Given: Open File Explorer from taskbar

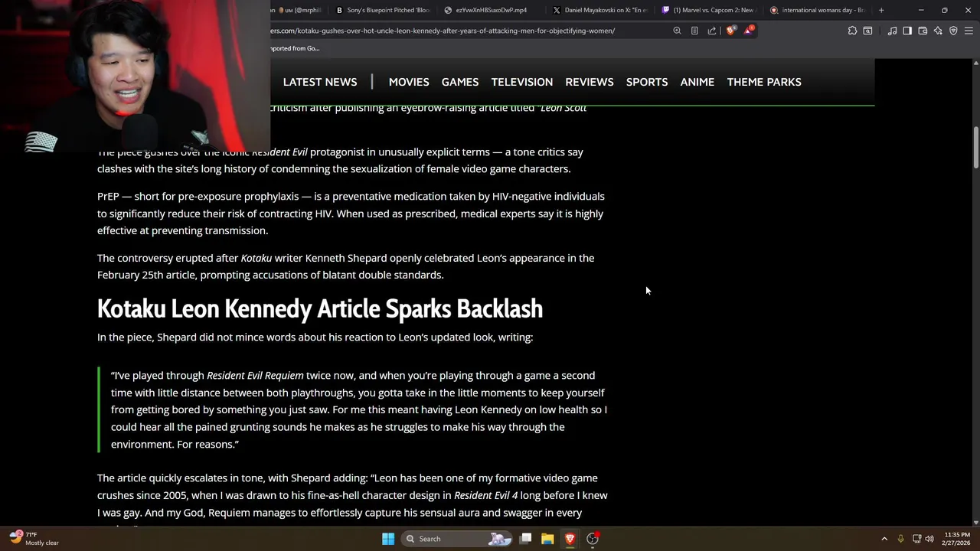Looking at the screenshot, I should pos(547,539).
